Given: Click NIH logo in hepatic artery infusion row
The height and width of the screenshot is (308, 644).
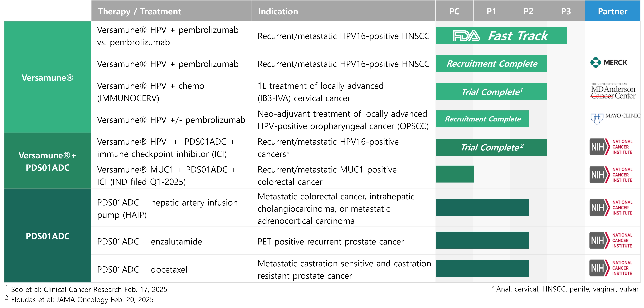Looking at the screenshot, I should click(611, 207).
